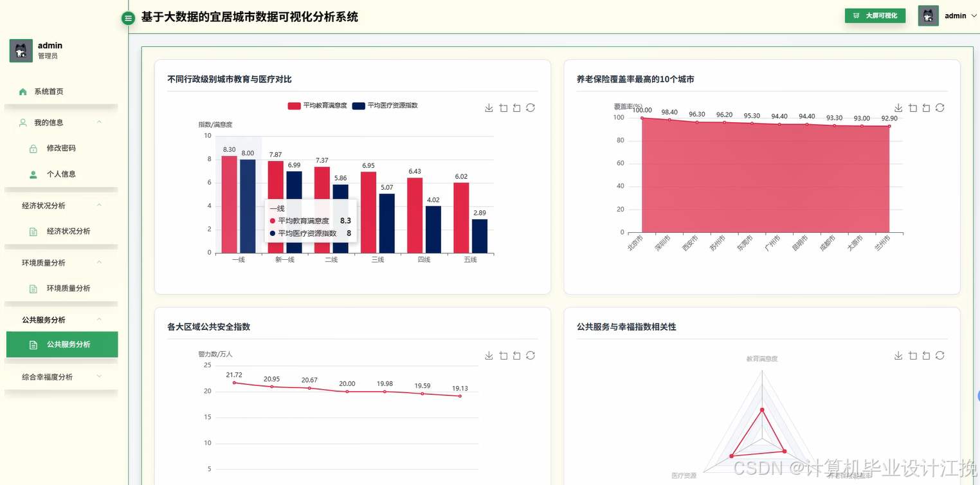Restore the 养老保险覆盖率 chart view
980x485 pixels.
click(x=940, y=108)
